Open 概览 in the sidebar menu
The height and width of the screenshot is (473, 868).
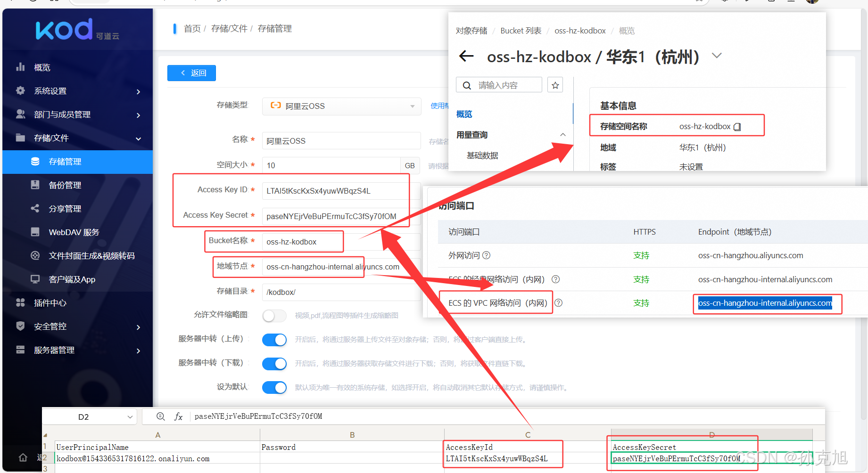(x=77, y=67)
